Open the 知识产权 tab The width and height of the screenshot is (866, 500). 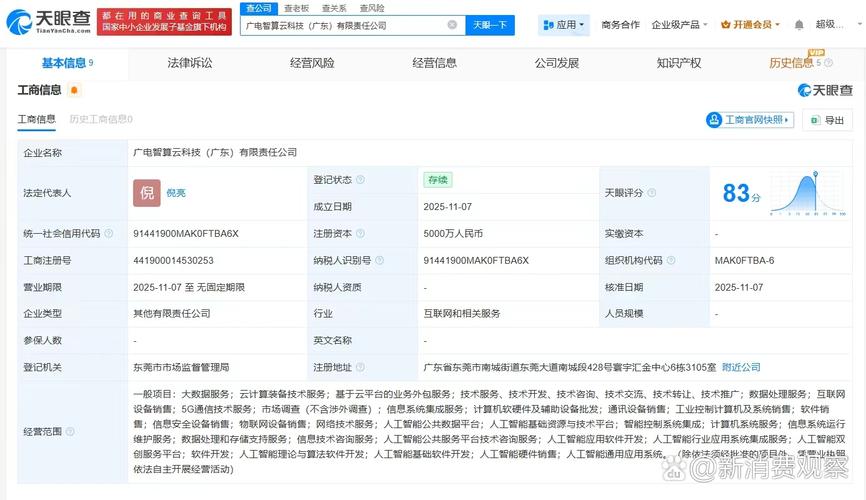(x=679, y=63)
